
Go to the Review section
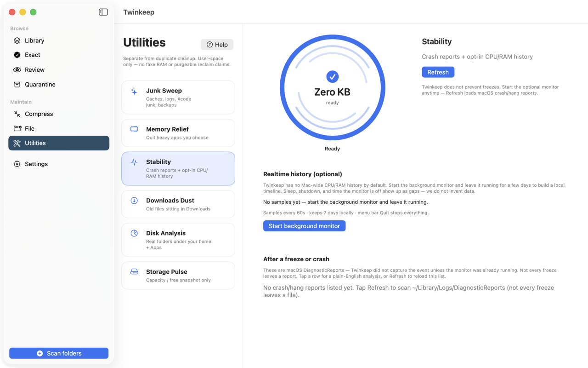59,70
